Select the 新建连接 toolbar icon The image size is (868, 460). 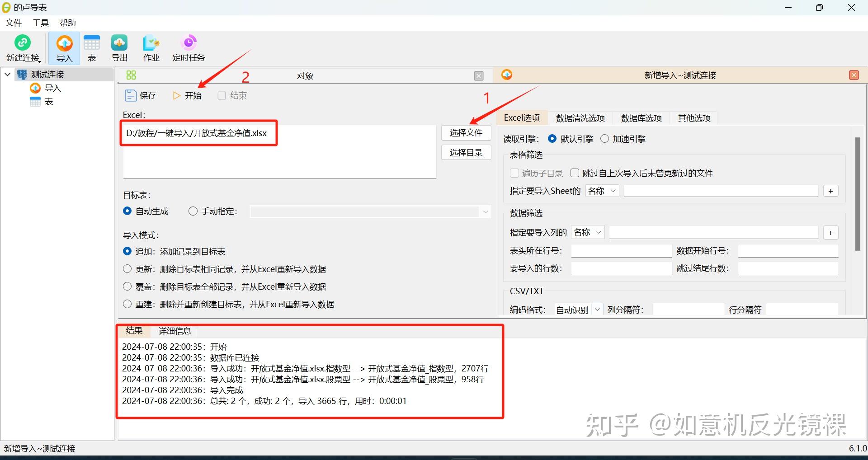point(22,47)
